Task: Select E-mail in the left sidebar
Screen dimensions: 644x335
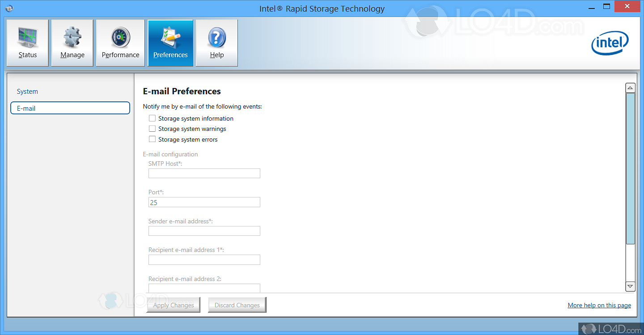Action: tap(70, 108)
